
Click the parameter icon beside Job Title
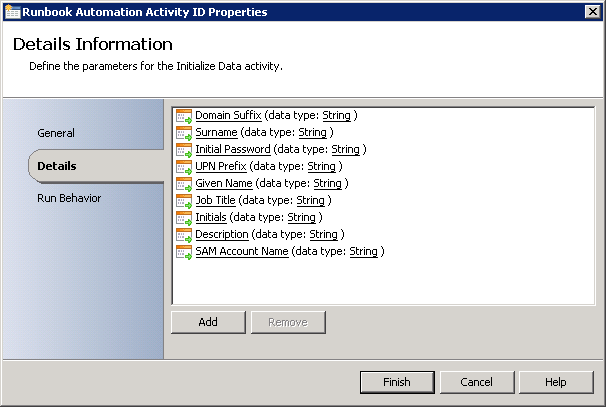coord(183,201)
